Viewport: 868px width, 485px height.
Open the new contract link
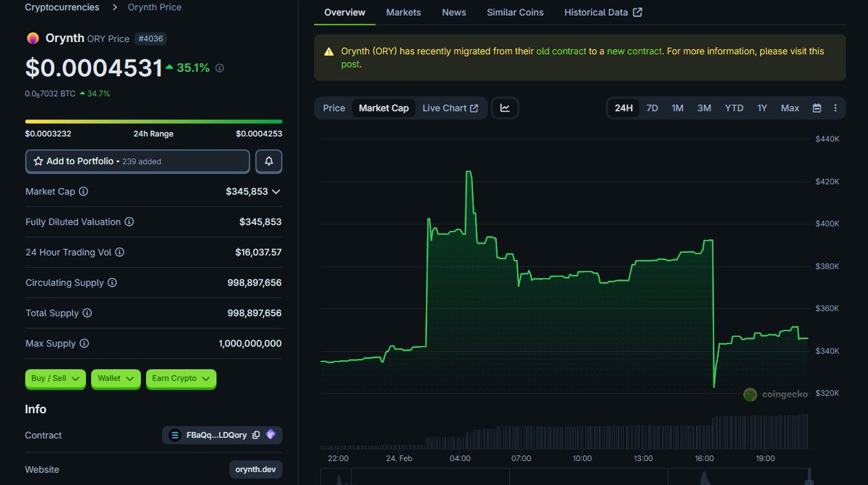pos(634,51)
